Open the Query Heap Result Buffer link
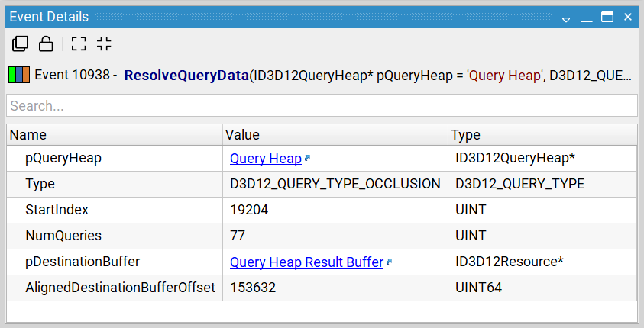644x328 pixels. (306, 262)
